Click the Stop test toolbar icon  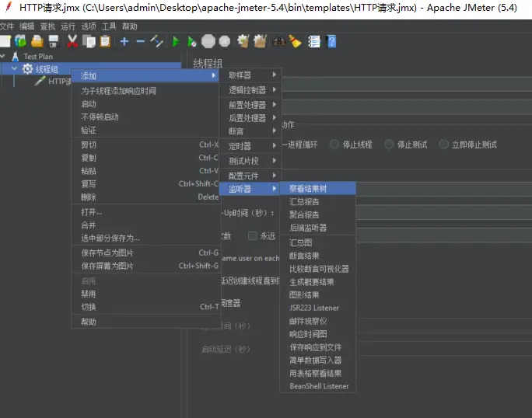pyautogui.click(x=208, y=41)
